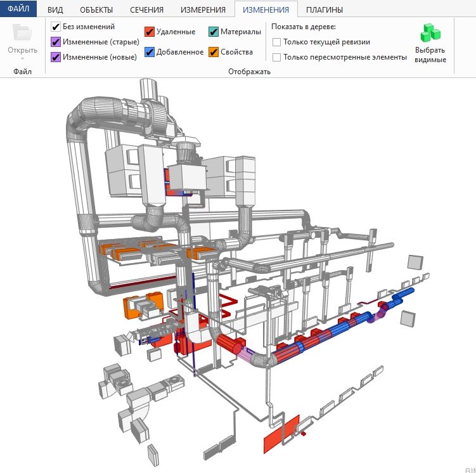
Task: Toggle the 'Без изменений' checkbox
Action: (56, 27)
